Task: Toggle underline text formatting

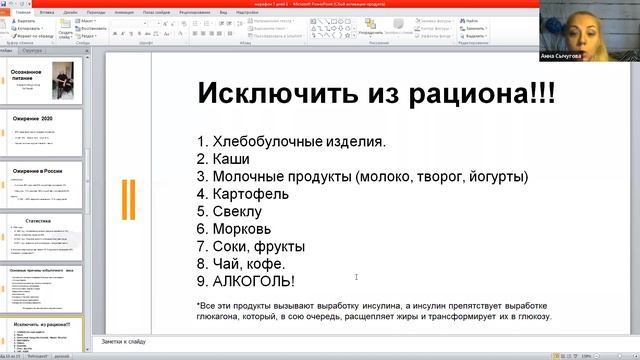Action: pos(131,33)
